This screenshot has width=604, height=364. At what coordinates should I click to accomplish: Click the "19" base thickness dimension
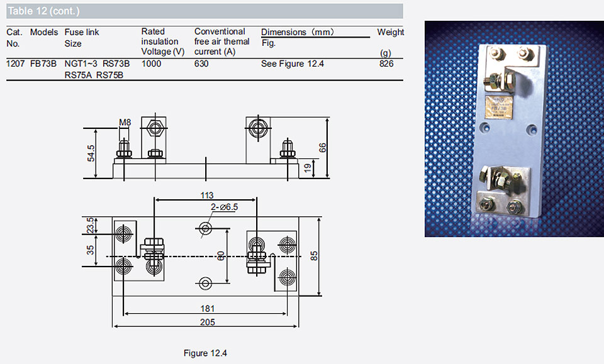pyautogui.click(x=308, y=168)
